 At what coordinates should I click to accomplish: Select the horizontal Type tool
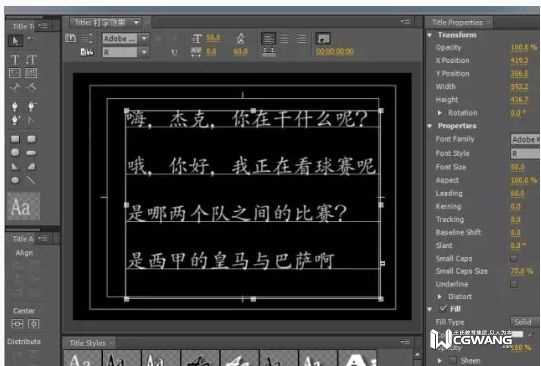click(15, 60)
